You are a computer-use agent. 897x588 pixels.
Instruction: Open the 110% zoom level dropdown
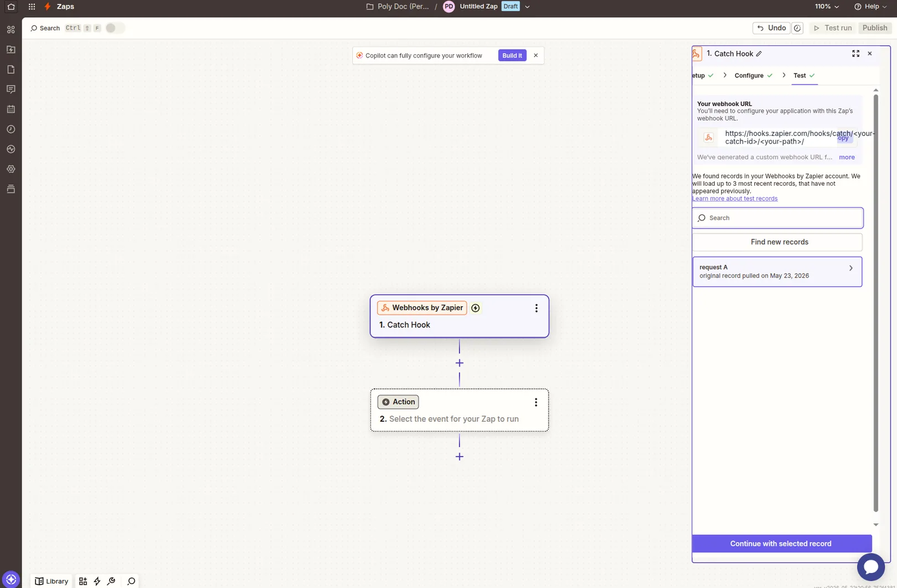(x=827, y=7)
